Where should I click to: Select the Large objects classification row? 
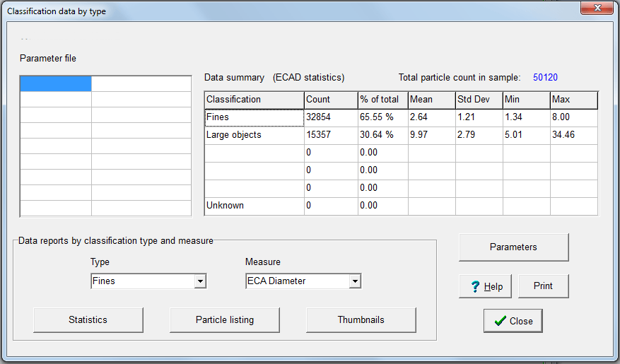point(253,135)
